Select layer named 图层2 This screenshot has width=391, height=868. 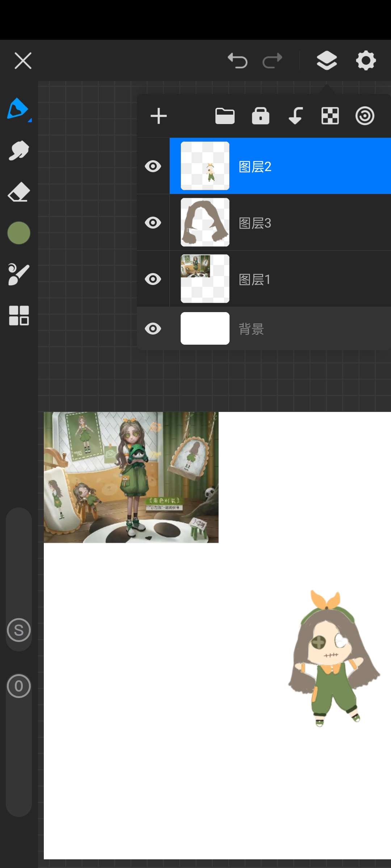point(255,167)
